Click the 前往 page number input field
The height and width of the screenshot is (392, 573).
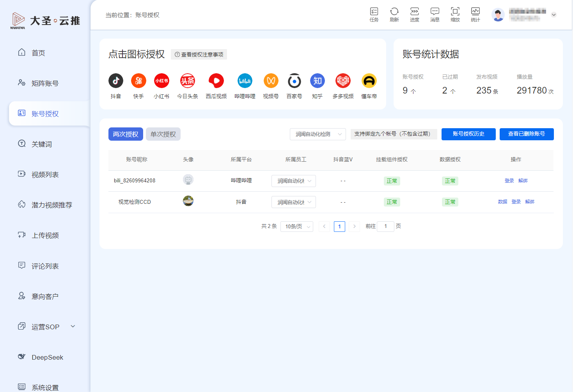coord(386,226)
